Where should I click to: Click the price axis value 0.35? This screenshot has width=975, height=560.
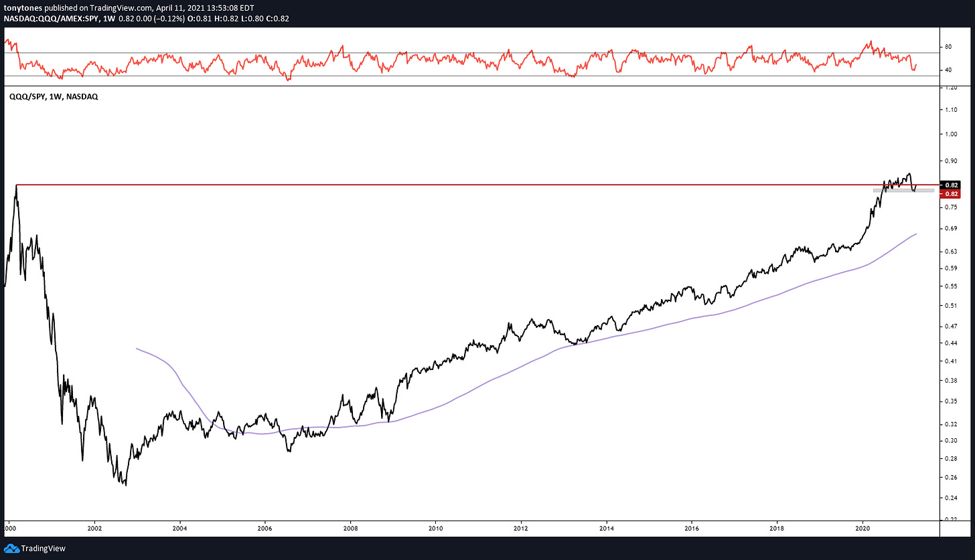(950, 401)
